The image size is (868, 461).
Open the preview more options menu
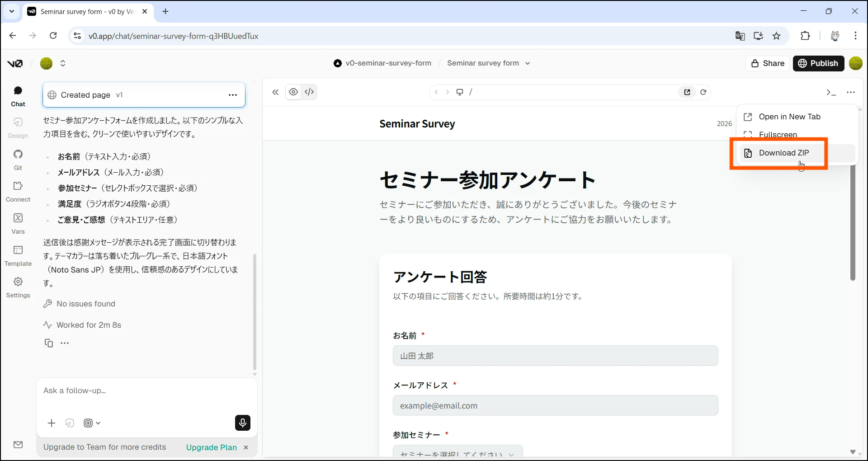point(851,92)
